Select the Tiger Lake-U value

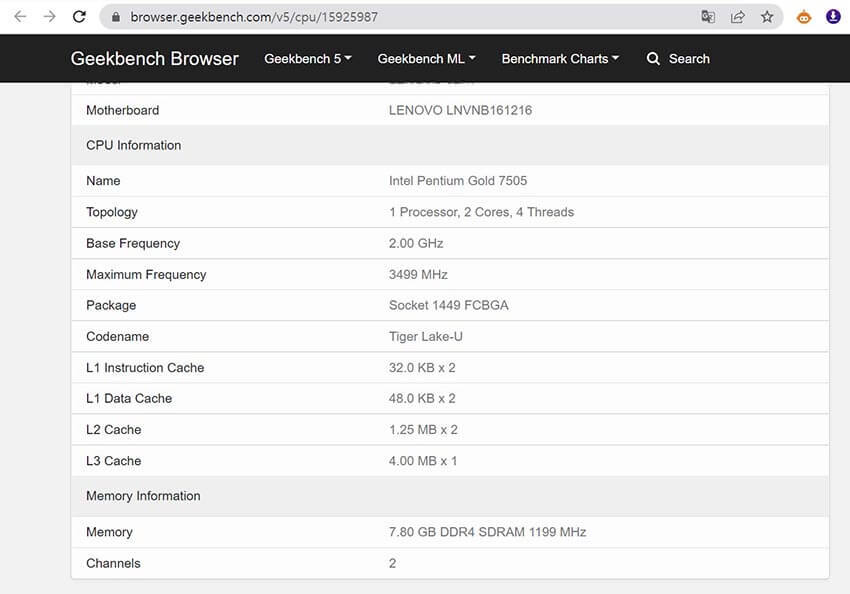(426, 337)
